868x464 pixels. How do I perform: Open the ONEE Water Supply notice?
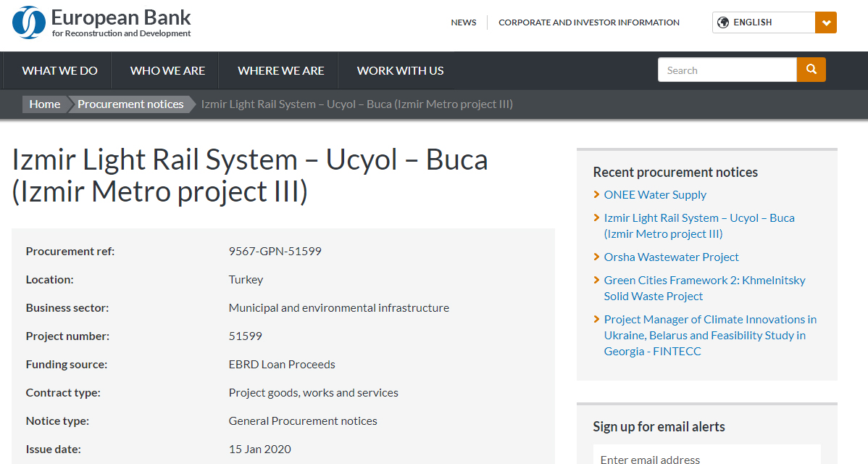(655, 195)
